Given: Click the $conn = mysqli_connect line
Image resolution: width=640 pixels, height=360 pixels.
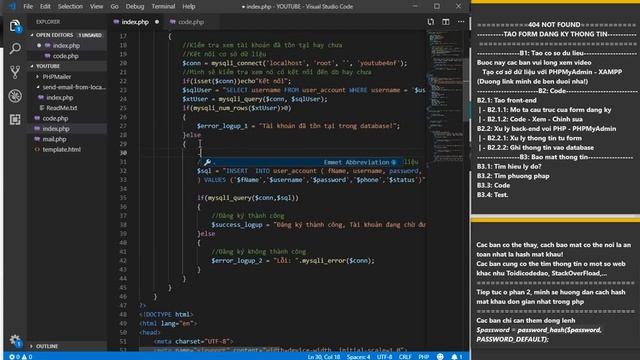Looking at the screenshot, I should pyautogui.click(x=295, y=63).
